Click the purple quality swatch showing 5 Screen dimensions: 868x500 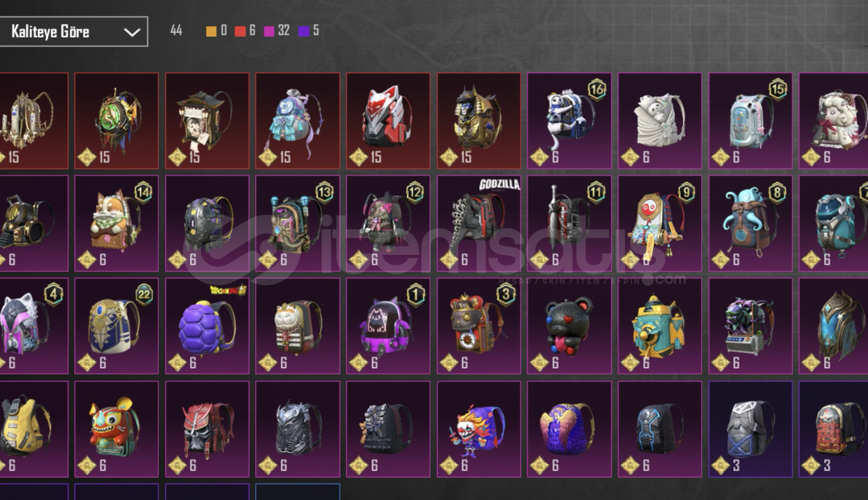click(x=304, y=31)
